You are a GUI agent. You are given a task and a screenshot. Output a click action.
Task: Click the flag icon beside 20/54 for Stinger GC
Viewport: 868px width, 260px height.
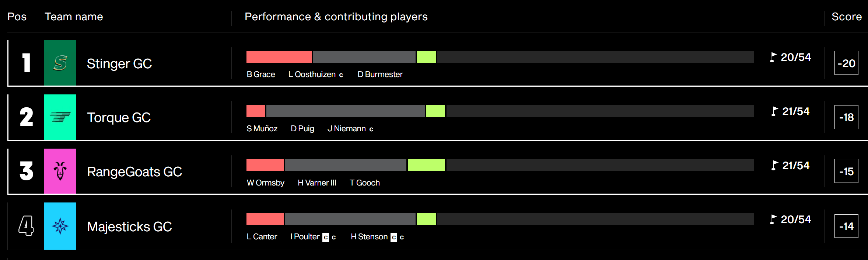773,57
